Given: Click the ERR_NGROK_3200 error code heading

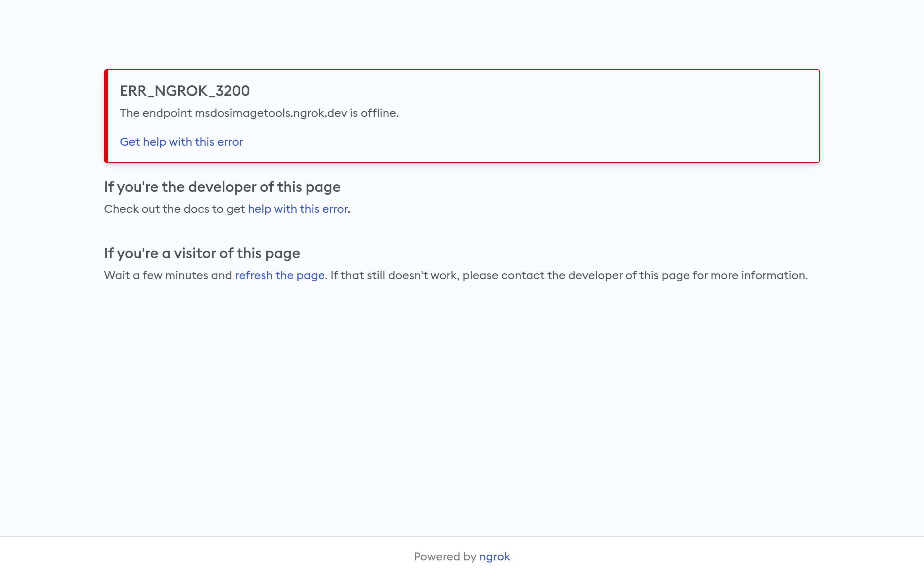Looking at the screenshot, I should (185, 91).
